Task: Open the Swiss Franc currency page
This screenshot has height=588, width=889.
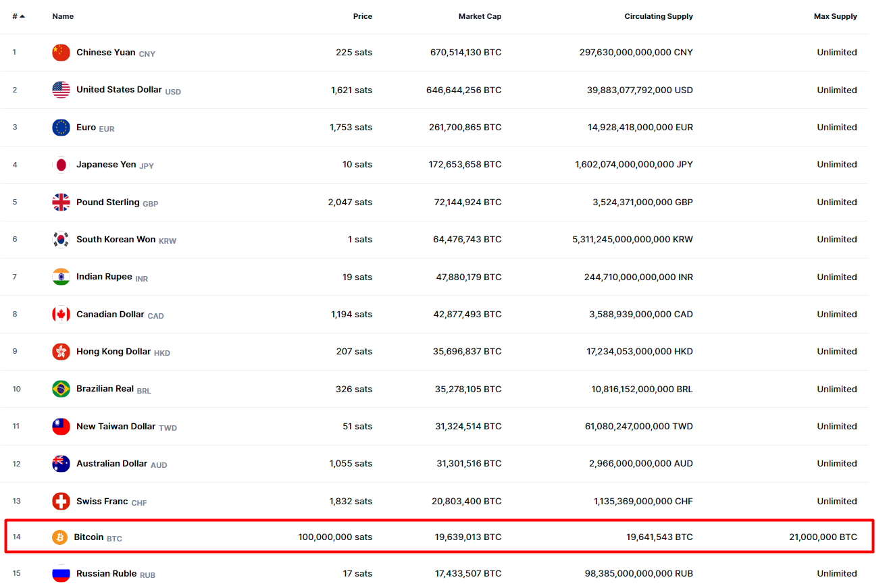Action: tap(102, 501)
